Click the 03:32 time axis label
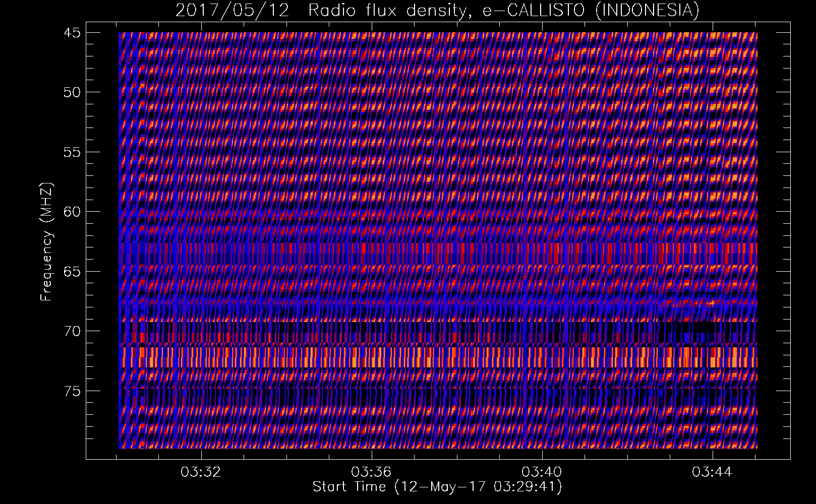The image size is (816, 504). click(201, 472)
